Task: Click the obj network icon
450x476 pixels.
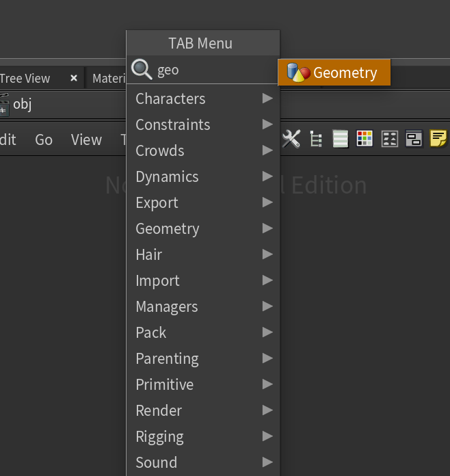Action: [x=5, y=105]
